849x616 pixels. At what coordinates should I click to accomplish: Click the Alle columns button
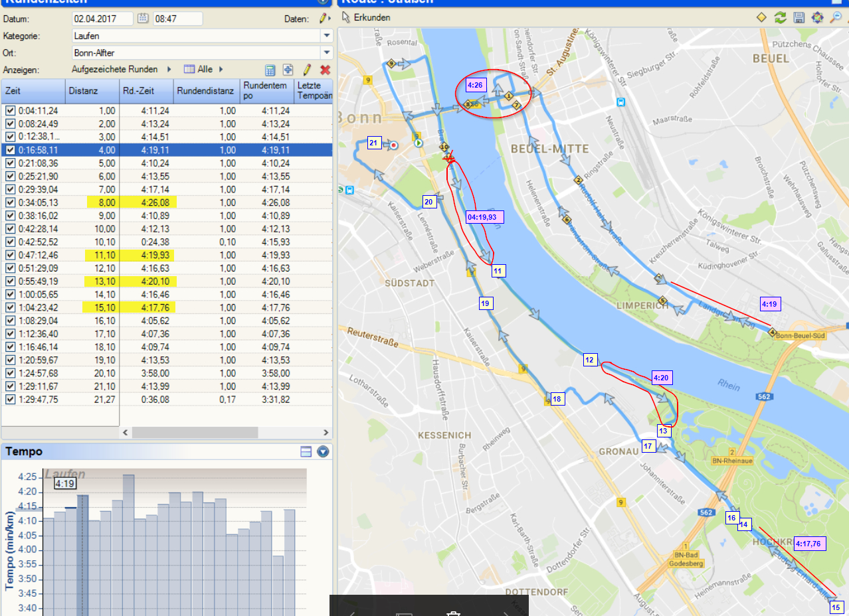pyautogui.click(x=205, y=69)
